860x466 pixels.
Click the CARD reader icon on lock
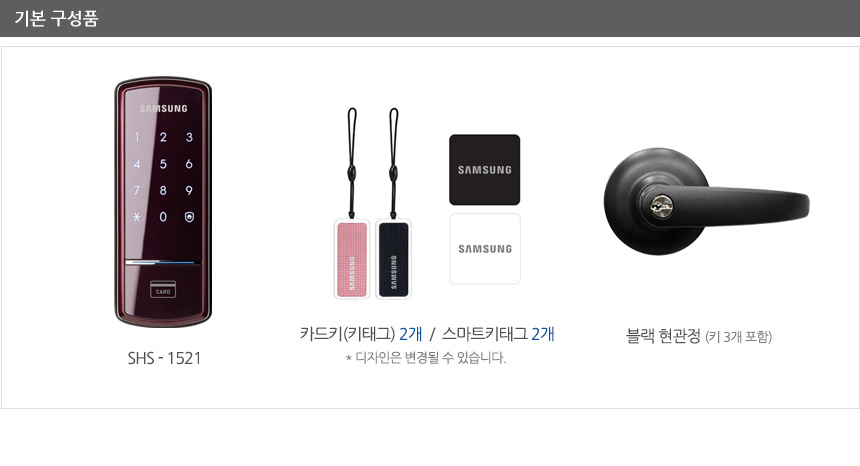(x=163, y=289)
